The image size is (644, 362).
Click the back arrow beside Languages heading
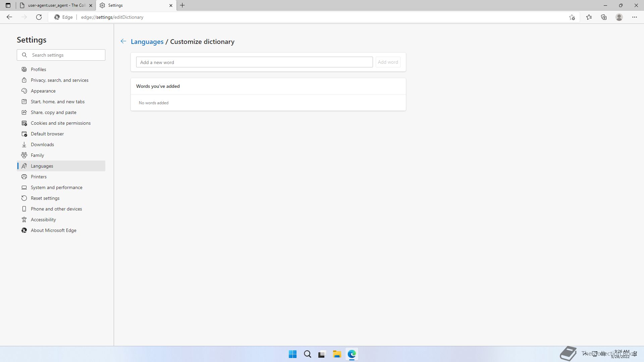pos(123,41)
